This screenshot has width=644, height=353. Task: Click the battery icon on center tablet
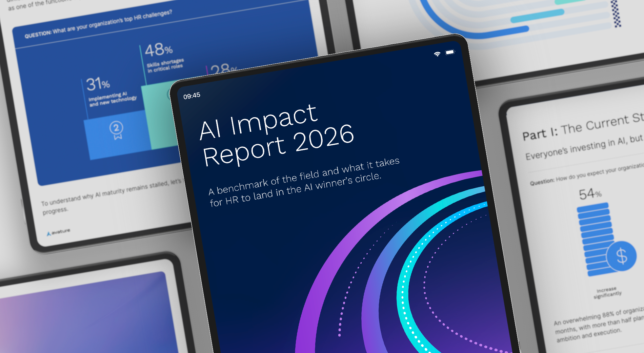450,52
